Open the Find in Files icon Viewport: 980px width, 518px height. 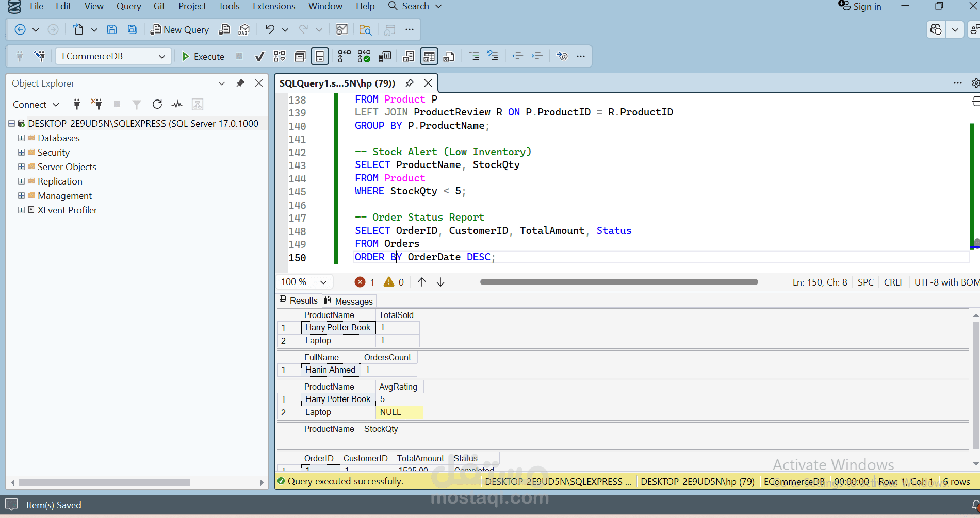click(365, 29)
